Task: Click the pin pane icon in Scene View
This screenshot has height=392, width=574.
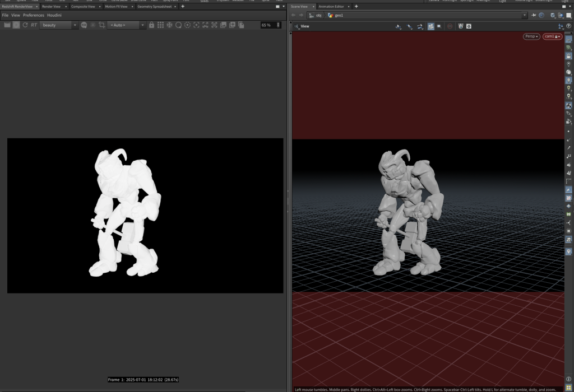Action: (534, 15)
